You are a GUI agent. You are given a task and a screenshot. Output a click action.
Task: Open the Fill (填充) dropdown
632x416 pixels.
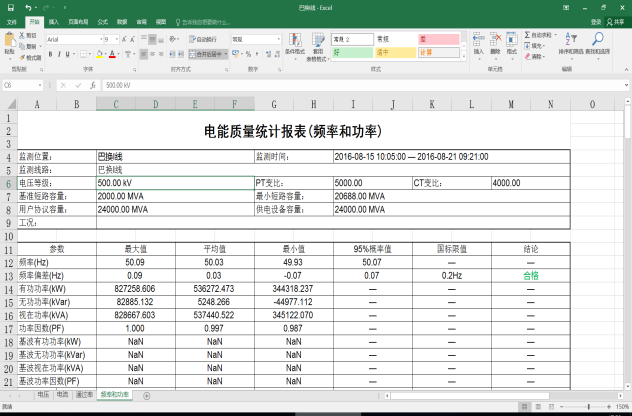[x=535, y=46]
